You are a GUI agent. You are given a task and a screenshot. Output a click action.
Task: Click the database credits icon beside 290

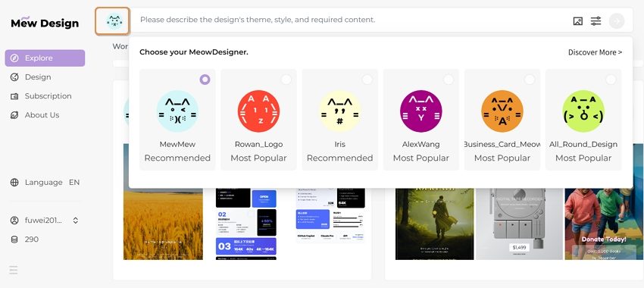click(x=14, y=239)
